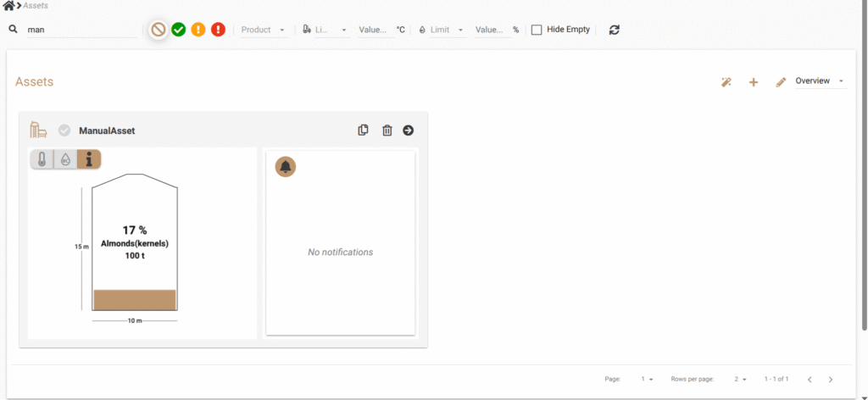Click the refresh icon in filter bar
Viewport: 868px width, 400px height.
point(615,30)
